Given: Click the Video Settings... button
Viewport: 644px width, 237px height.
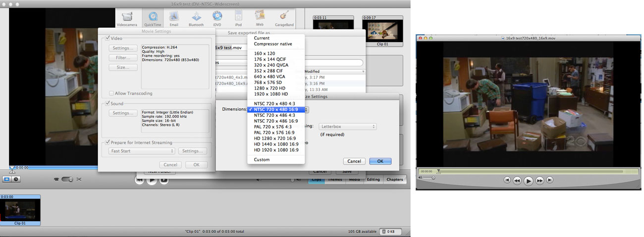Looking at the screenshot, I should tap(123, 48).
